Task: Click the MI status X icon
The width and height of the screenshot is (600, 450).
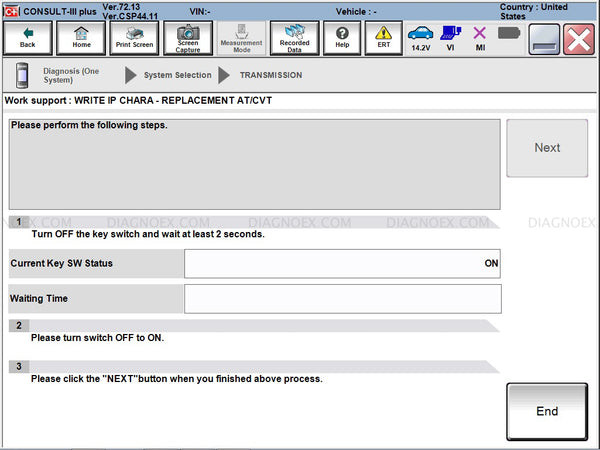Action: [480, 38]
